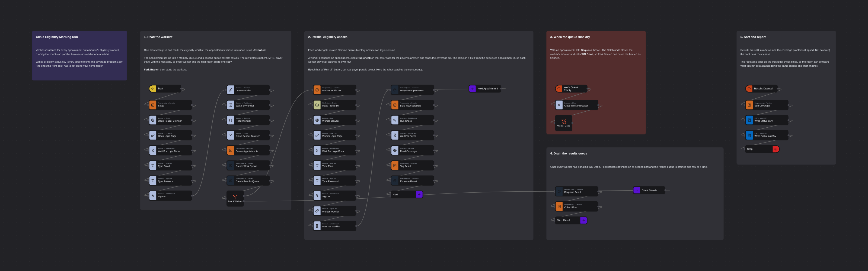Viewport: 868px width, 271px height.
Task: Click the globe icon on Worker Browser node
Action: click(x=317, y=120)
